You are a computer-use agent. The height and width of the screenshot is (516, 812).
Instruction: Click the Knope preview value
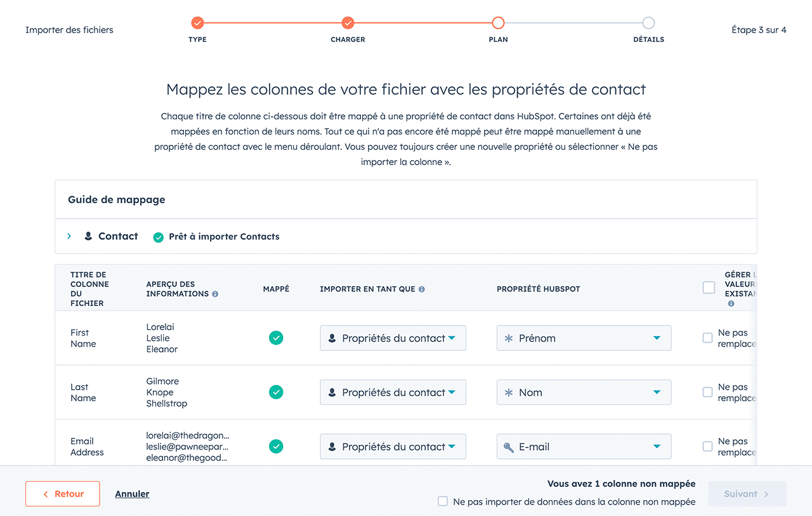pyautogui.click(x=160, y=392)
